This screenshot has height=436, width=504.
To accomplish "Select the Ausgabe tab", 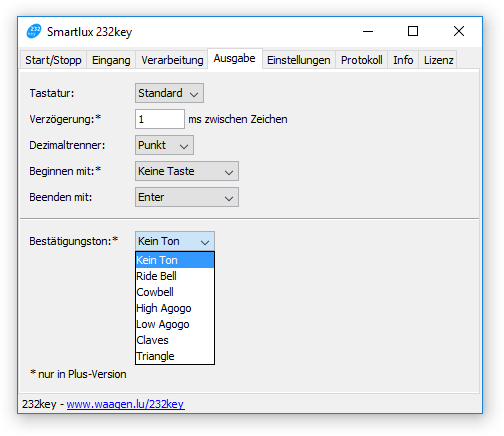I will point(235,58).
